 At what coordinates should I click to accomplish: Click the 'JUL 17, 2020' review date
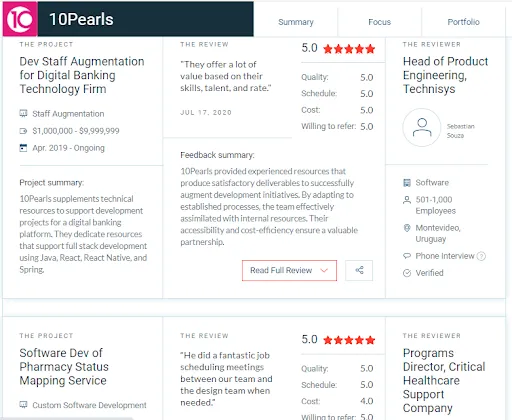click(206, 113)
